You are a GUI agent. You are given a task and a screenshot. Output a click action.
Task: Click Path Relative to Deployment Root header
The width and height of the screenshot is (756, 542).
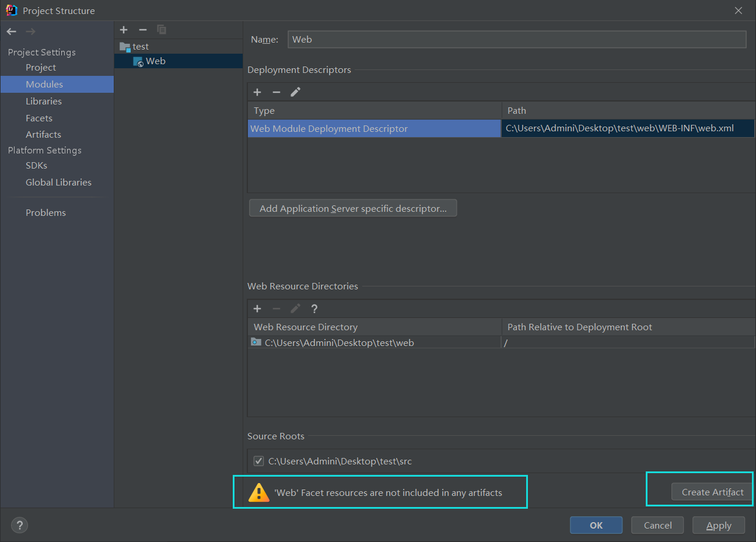click(628, 327)
